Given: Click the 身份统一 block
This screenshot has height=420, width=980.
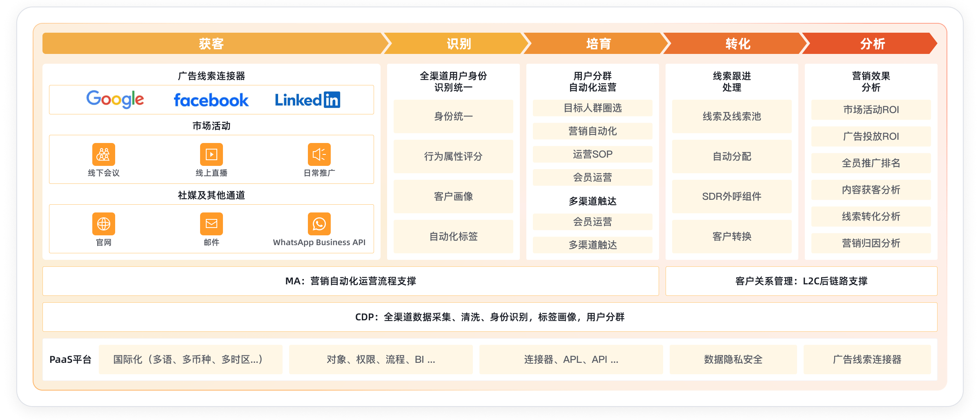Looking at the screenshot, I should pos(453,116).
